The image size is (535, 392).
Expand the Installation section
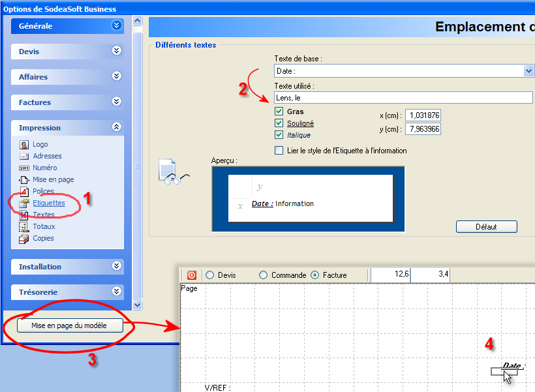pos(116,265)
